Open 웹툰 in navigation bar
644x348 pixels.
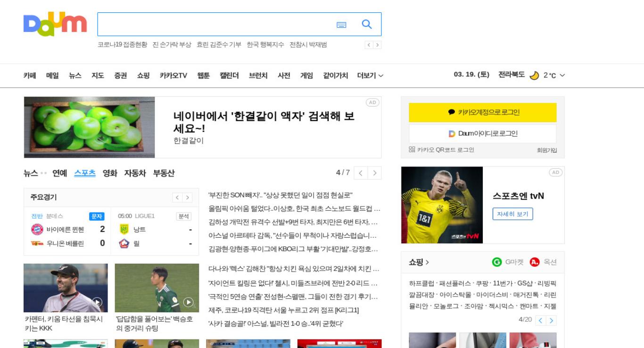pyautogui.click(x=203, y=75)
